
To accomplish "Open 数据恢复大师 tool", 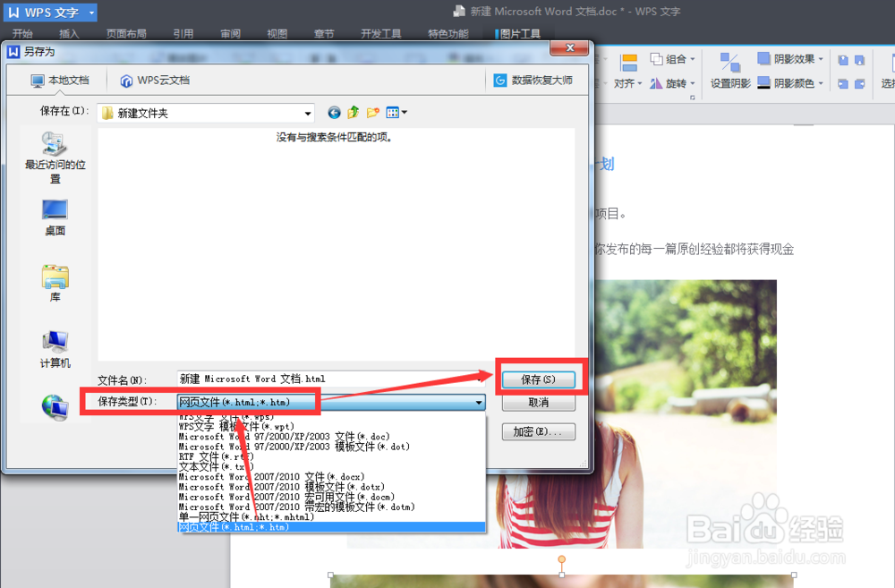I will [533, 81].
